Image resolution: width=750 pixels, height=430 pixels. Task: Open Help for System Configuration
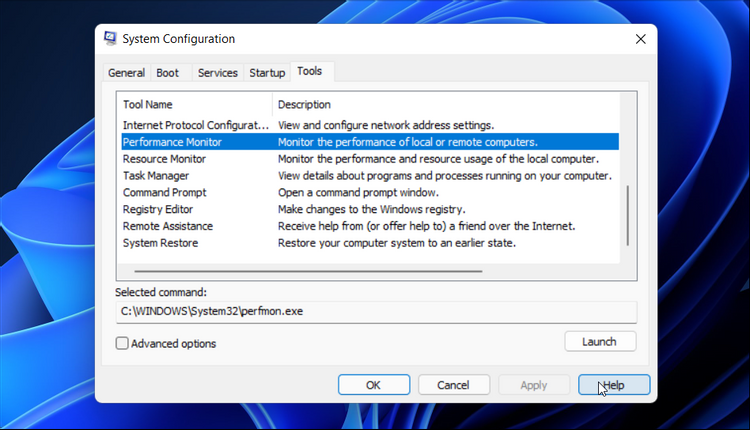coord(614,385)
